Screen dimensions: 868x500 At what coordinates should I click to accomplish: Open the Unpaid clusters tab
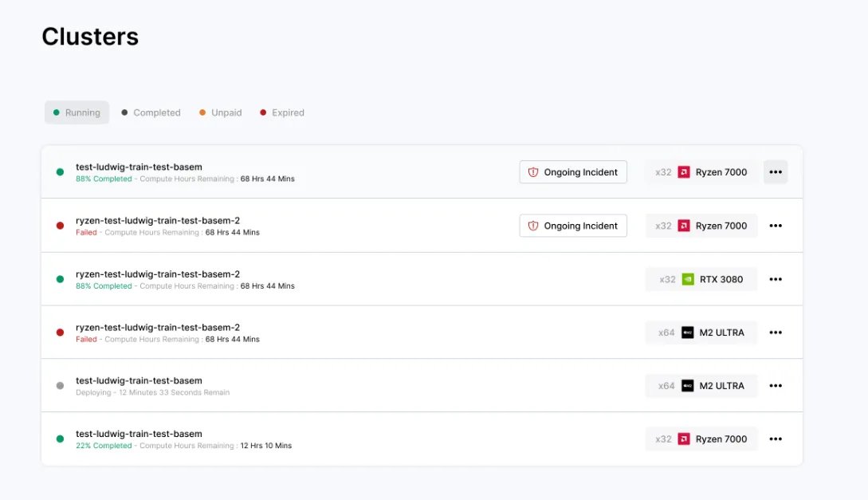220,112
